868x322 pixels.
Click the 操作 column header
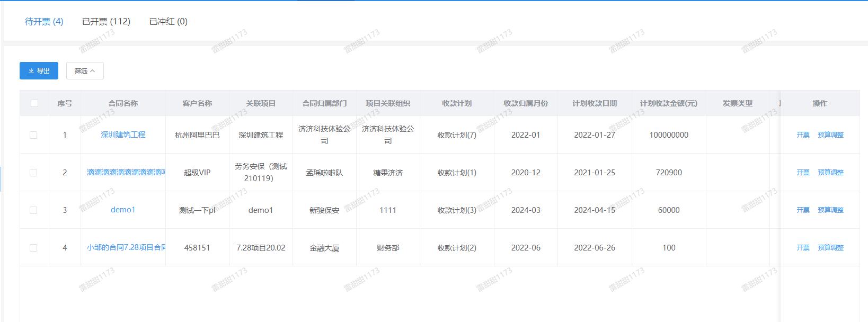tap(820, 103)
